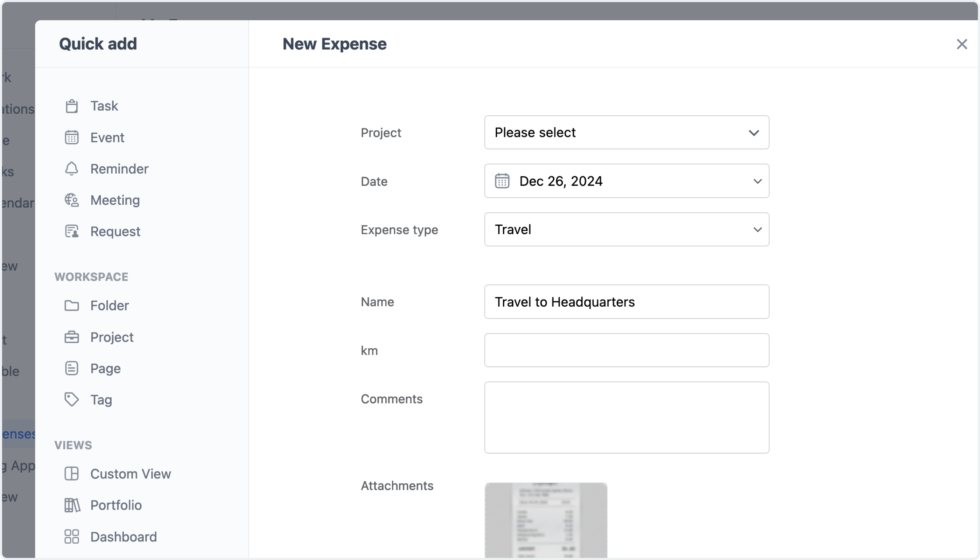
Task: Open the Expense type dropdown
Action: pos(626,229)
